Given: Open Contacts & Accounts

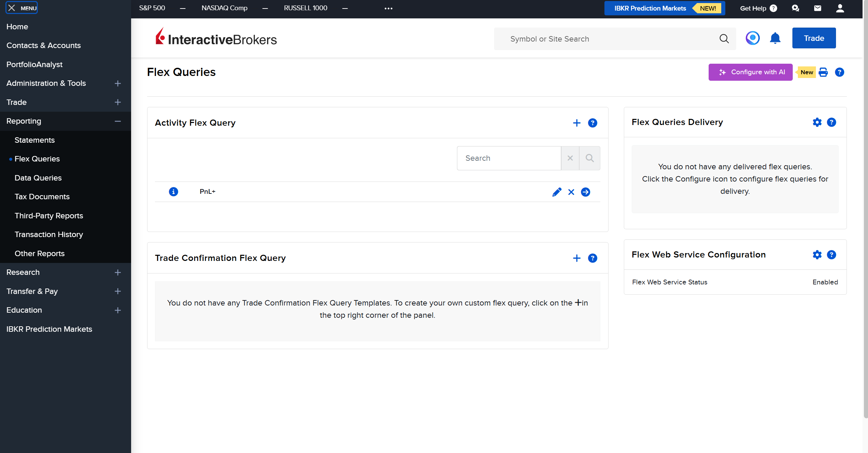Looking at the screenshot, I should coord(44,45).
